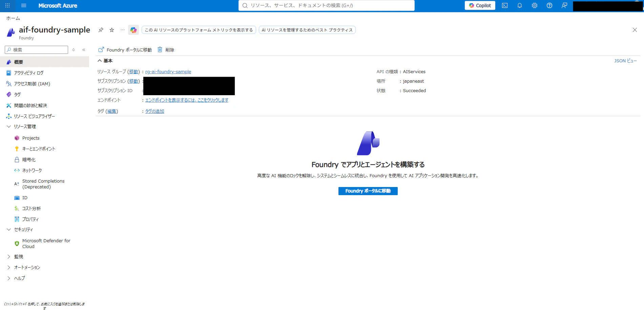Open the more options ellipsis beside the title

coord(123,30)
